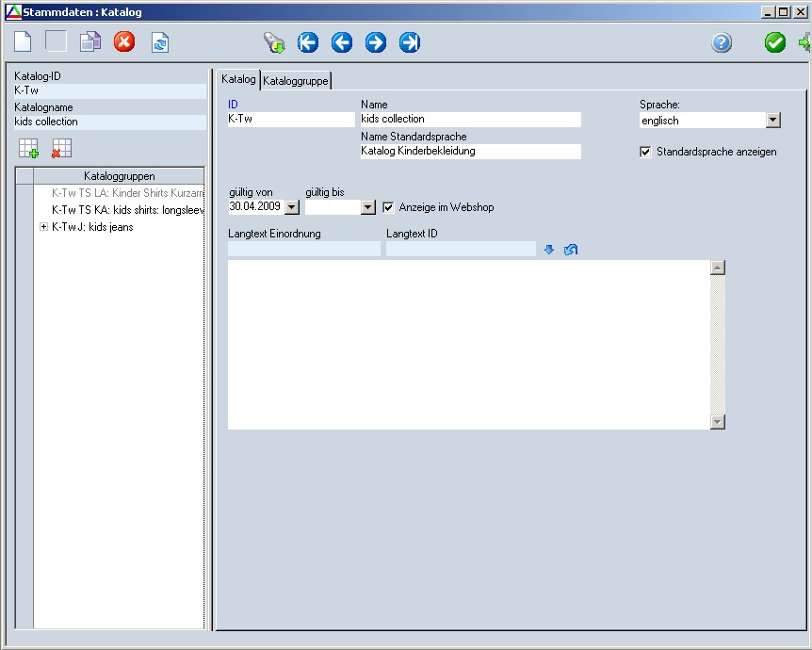Open the Sprache dropdown
Viewport: 812px width, 650px height.
(772, 121)
